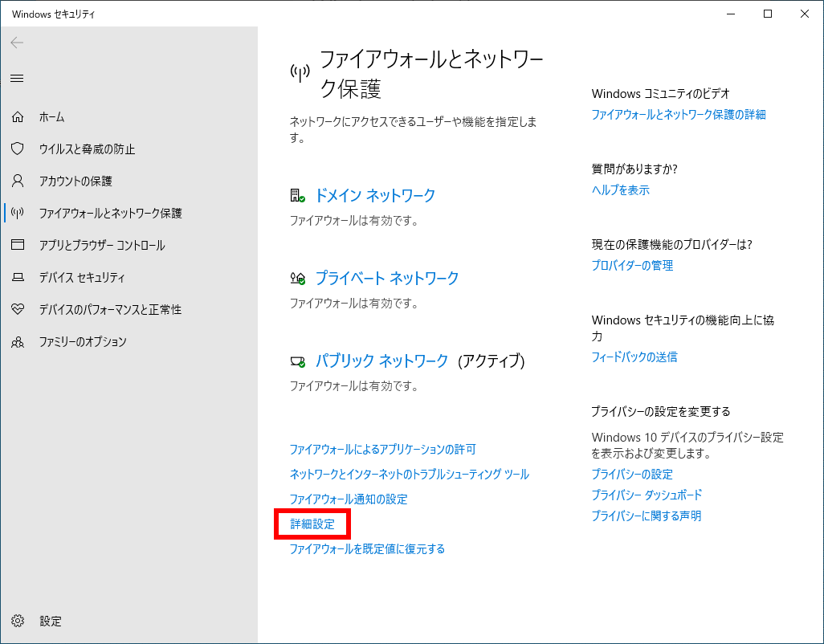Open 設定 at the sidebar bottom
824x644 pixels.
point(51,622)
